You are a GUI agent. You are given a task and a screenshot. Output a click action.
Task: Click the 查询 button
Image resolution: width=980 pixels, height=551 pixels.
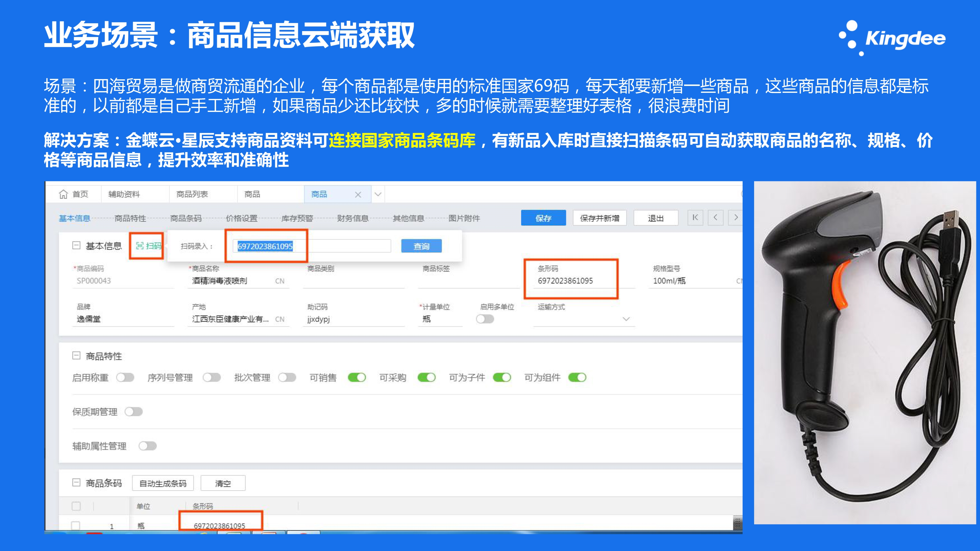point(421,246)
